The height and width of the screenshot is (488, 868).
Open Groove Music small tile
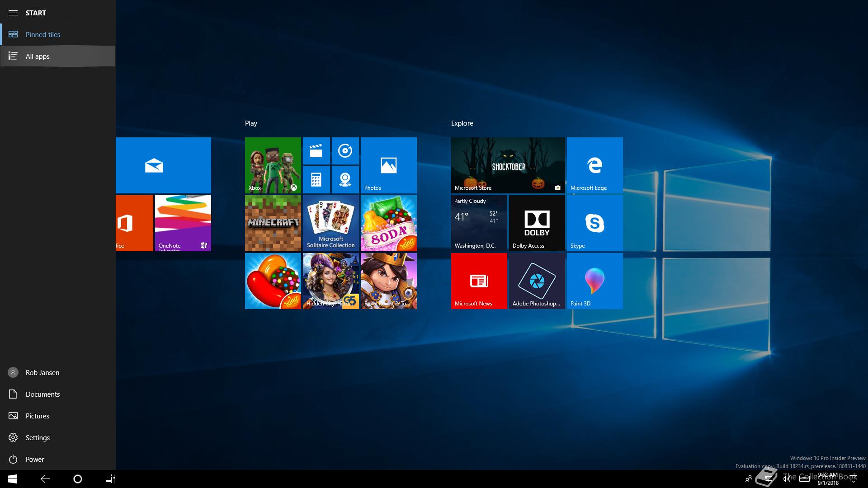[x=345, y=151]
